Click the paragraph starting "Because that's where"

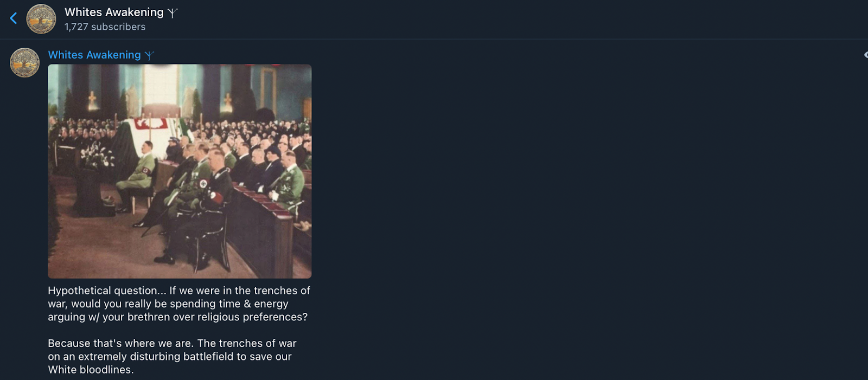coord(172,356)
